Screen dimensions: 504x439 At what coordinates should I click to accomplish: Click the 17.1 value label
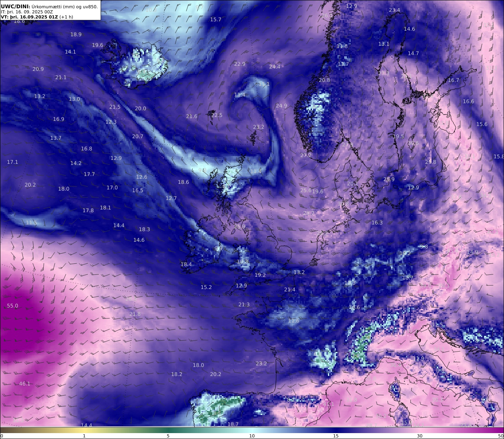pos(13,162)
